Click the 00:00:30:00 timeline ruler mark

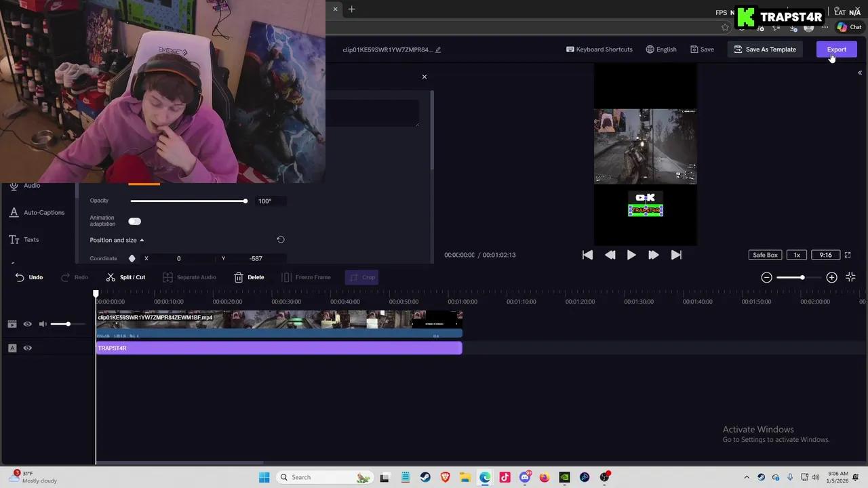tap(286, 302)
